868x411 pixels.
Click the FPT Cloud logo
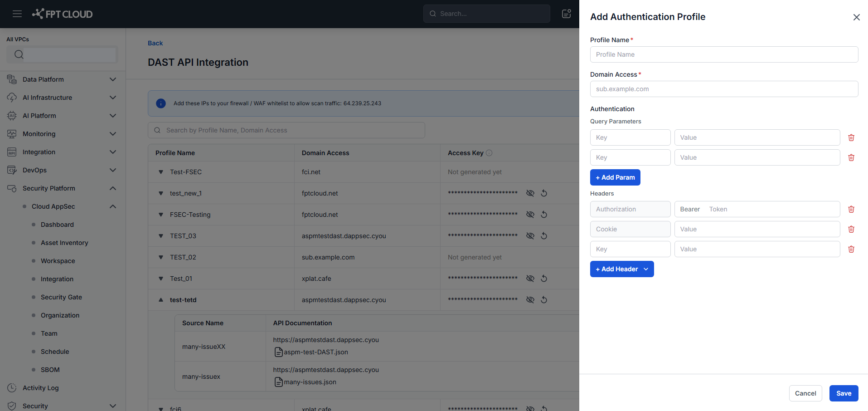pos(62,14)
